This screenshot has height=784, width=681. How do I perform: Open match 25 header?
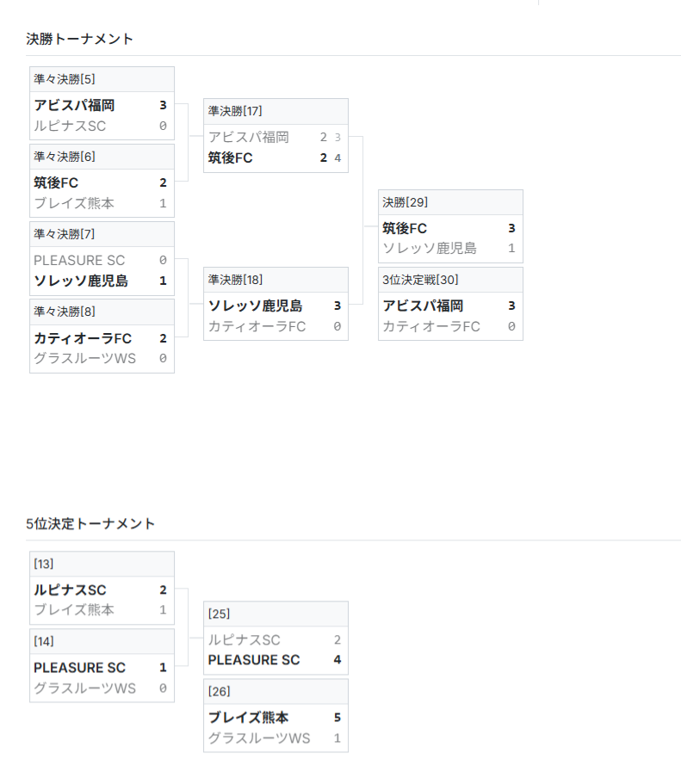tap(275, 614)
